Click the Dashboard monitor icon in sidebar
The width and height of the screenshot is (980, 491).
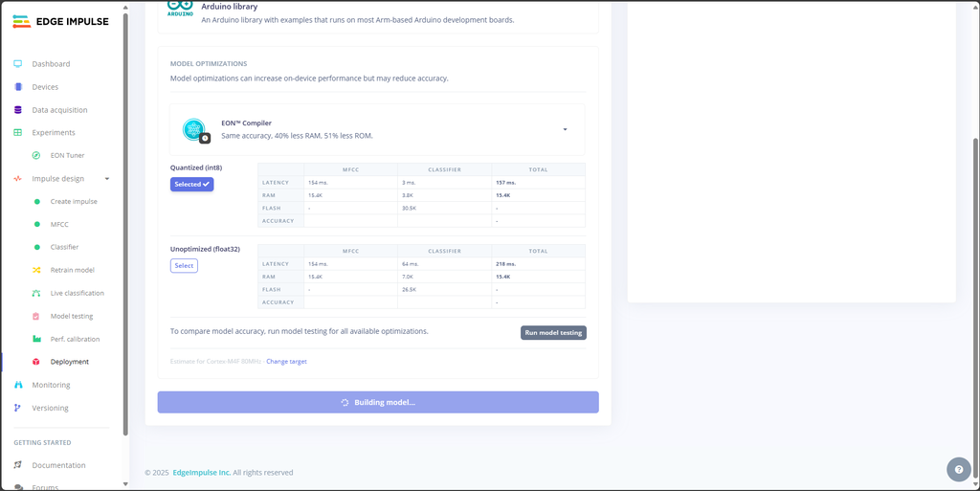point(18,64)
